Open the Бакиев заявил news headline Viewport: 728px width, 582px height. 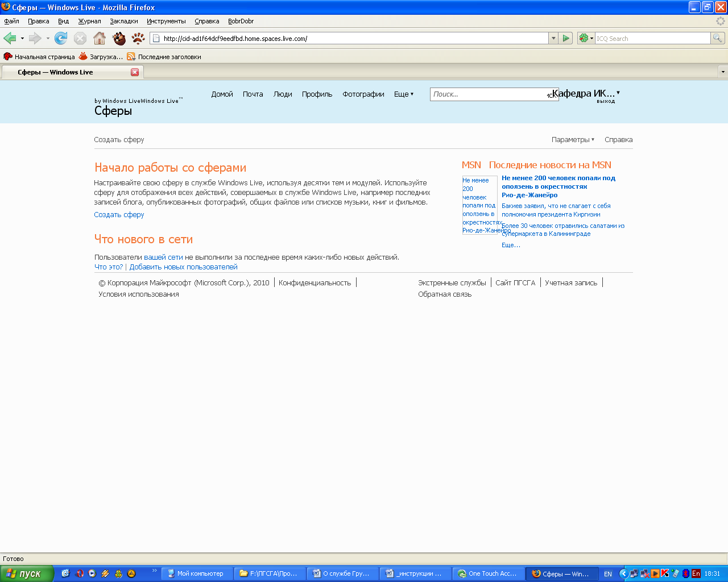coord(556,210)
